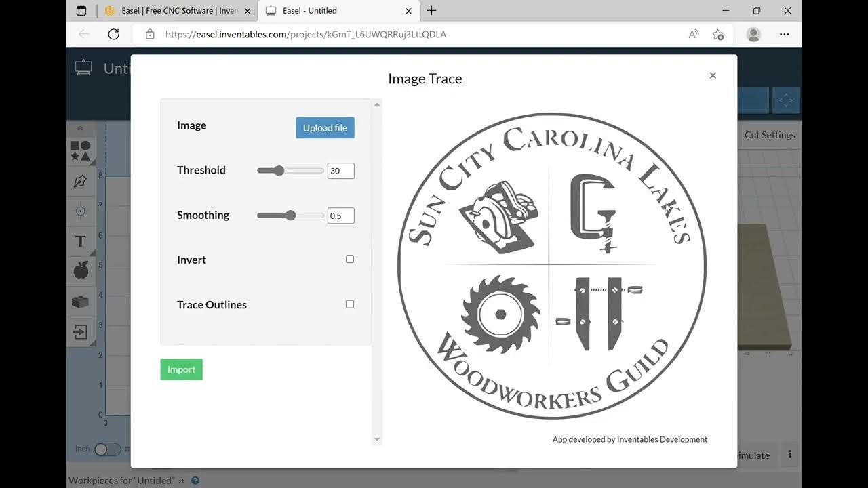This screenshot has height=488, width=868.
Task: Edit the Threshold value field
Action: click(x=340, y=171)
